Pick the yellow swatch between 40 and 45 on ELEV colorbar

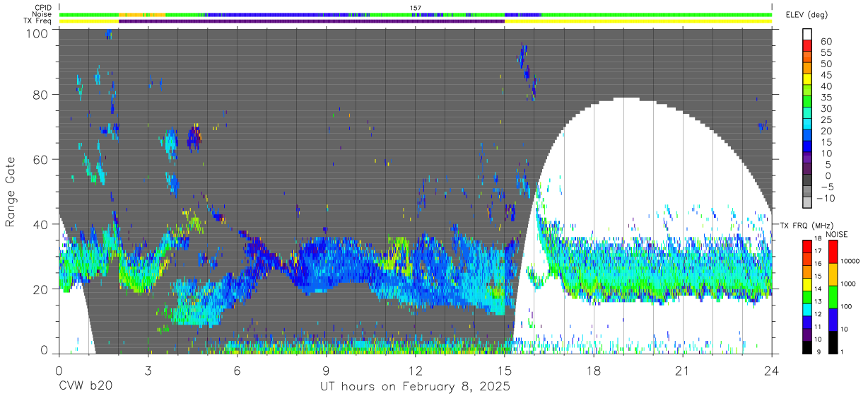pos(807,81)
